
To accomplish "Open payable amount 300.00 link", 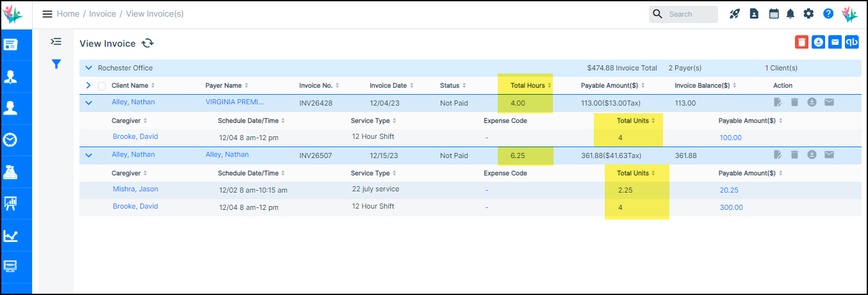I will pyautogui.click(x=731, y=207).
